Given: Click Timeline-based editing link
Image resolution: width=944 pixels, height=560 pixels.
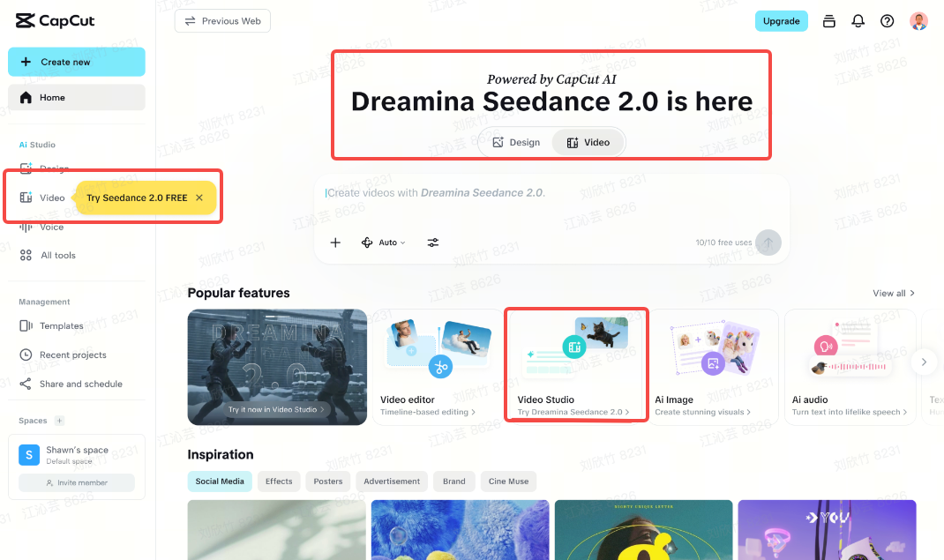Looking at the screenshot, I should click(x=428, y=412).
